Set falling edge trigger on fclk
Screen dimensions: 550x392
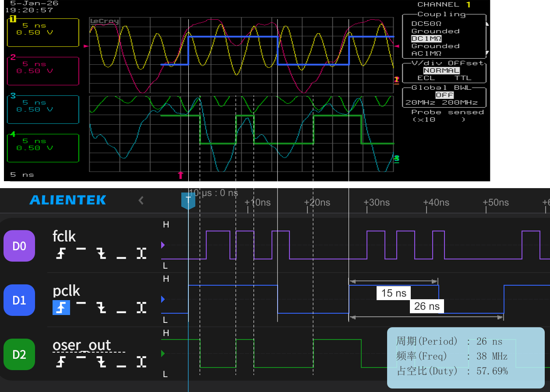102,253
